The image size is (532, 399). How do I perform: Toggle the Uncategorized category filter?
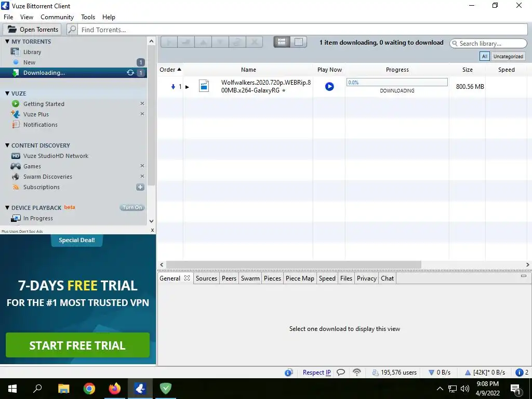point(508,56)
